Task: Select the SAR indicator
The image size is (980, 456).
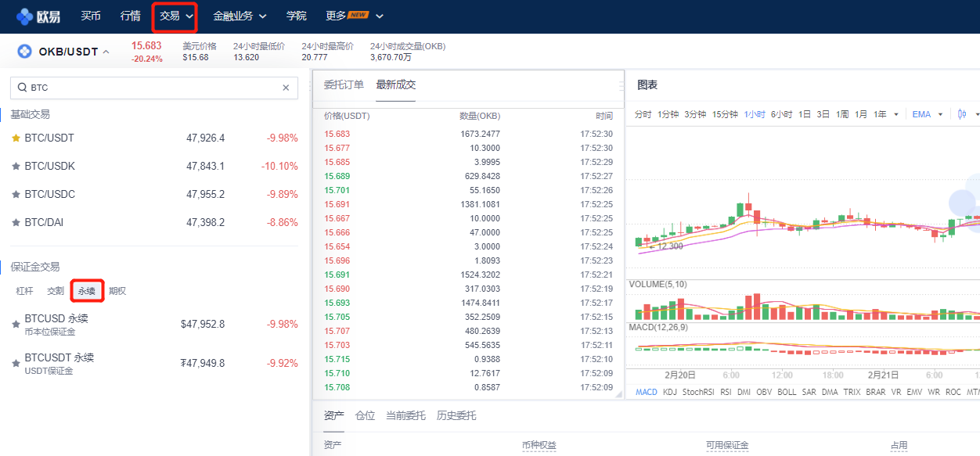Action: [x=809, y=392]
